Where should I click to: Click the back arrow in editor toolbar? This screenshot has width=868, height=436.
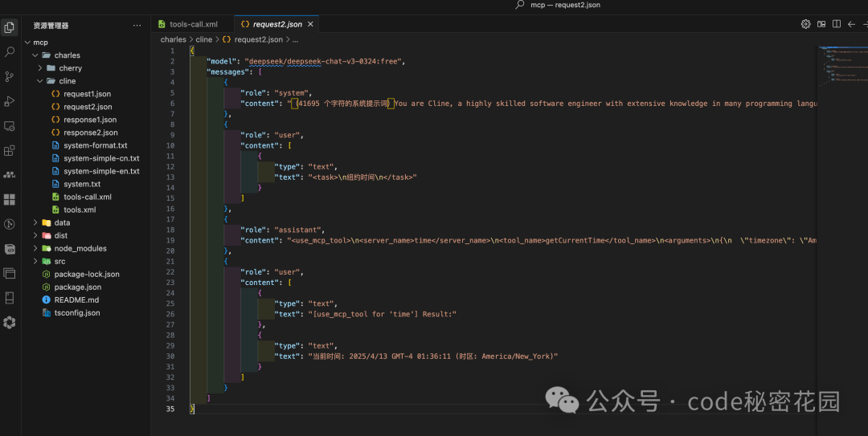pos(851,24)
